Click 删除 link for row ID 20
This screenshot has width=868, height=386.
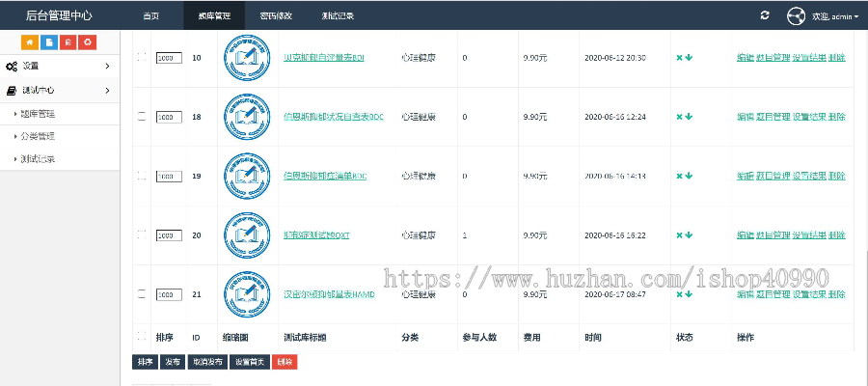pyautogui.click(x=837, y=235)
